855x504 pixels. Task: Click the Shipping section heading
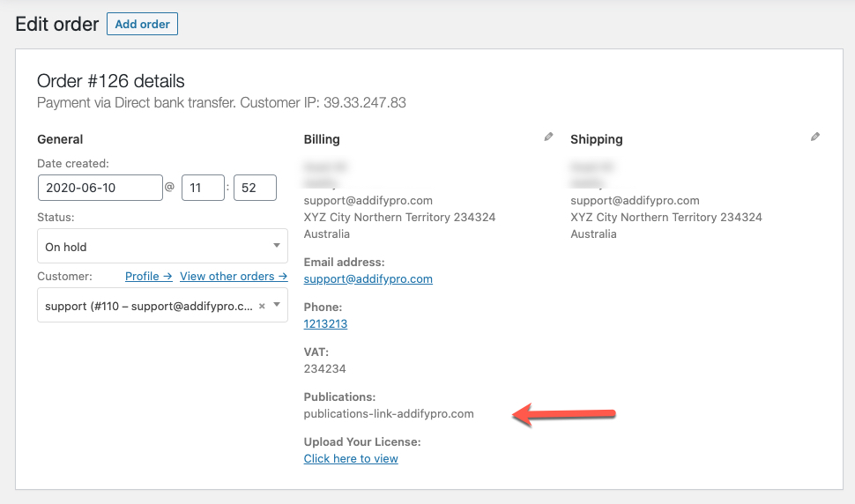596,139
